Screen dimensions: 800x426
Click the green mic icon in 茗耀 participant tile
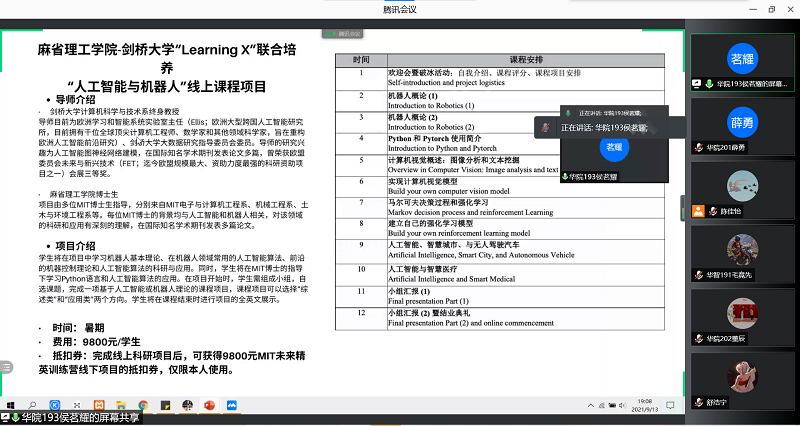pos(709,84)
